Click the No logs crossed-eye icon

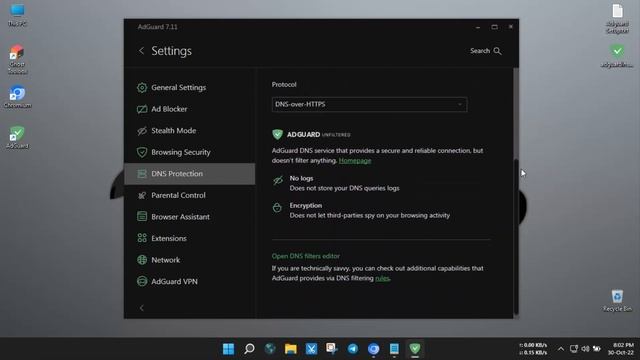point(278,180)
